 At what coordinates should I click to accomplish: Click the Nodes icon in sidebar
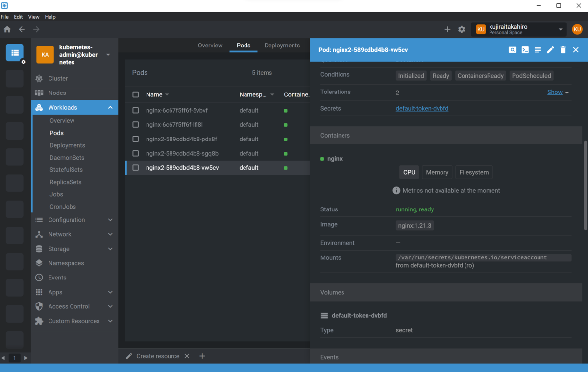pos(39,93)
